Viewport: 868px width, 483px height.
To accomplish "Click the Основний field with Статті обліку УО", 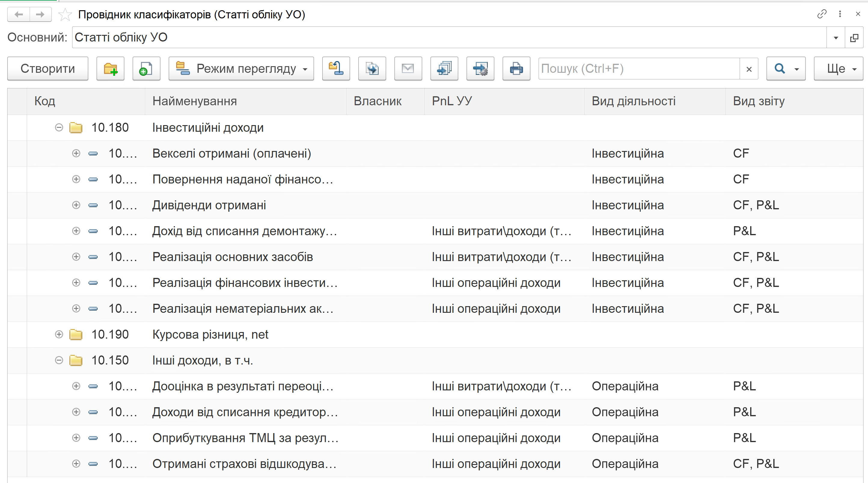I will (x=450, y=37).
